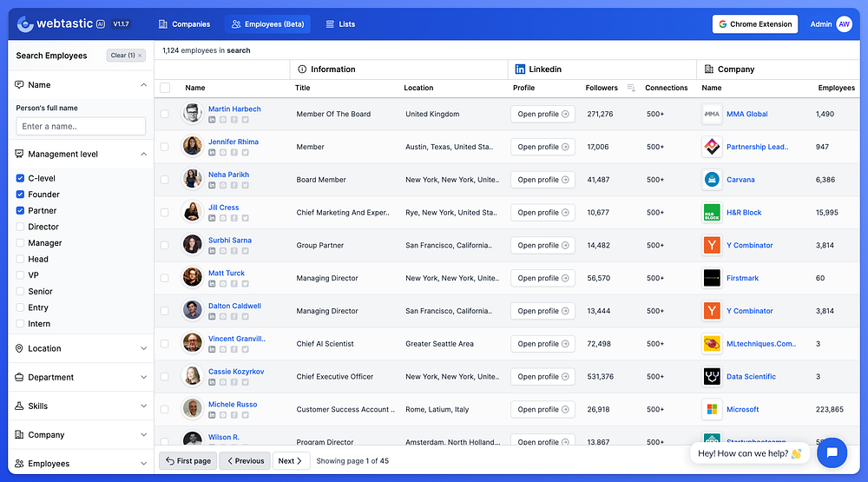The height and width of the screenshot is (482, 868).
Task: Click Twitter icon under Dalton Caldwell
Action: click(246, 316)
